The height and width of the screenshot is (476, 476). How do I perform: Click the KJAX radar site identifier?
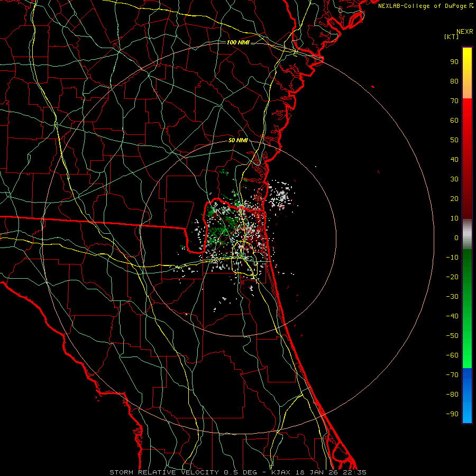281,472
